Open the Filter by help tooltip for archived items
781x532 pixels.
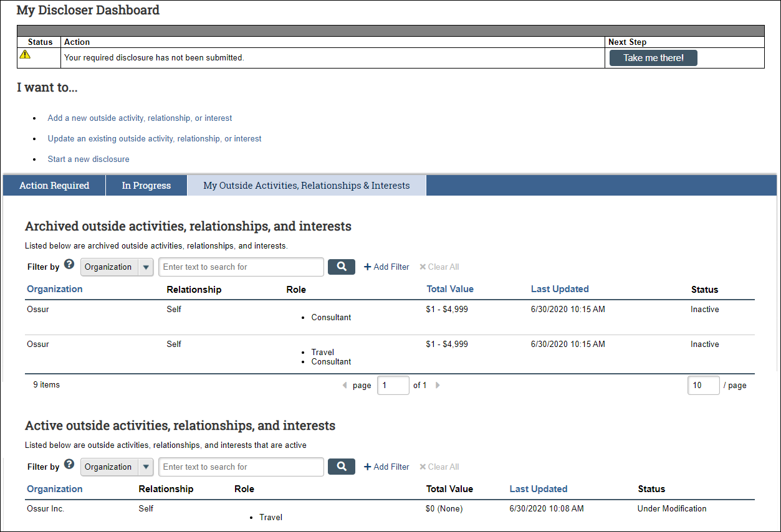[x=69, y=264]
